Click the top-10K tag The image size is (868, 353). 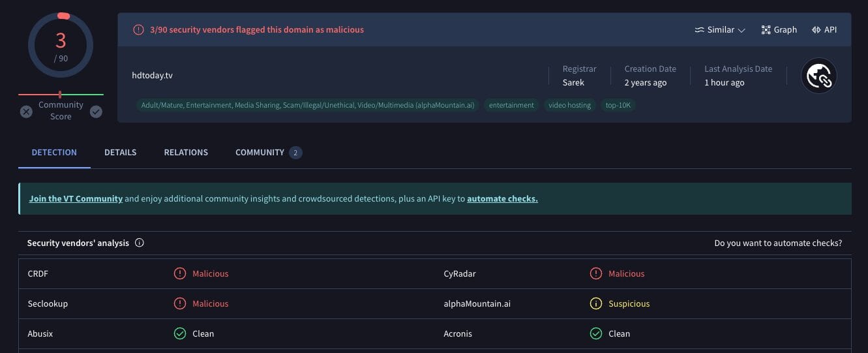[x=618, y=105]
